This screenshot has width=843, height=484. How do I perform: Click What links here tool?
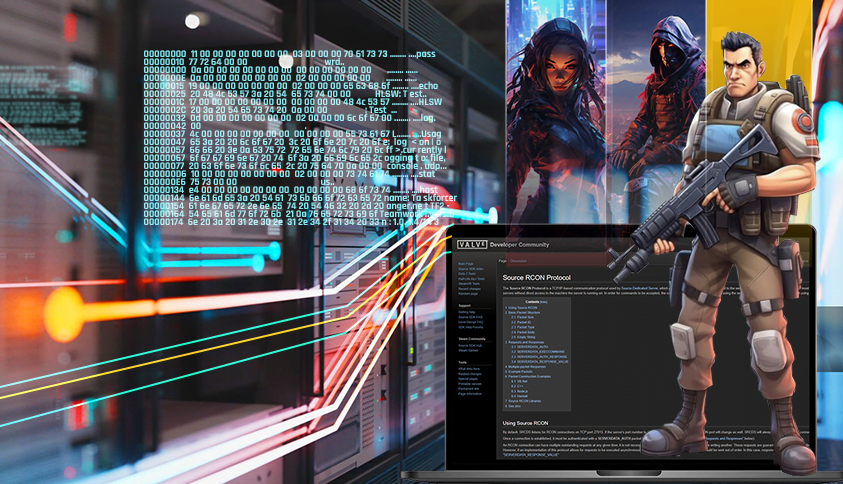(469, 369)
